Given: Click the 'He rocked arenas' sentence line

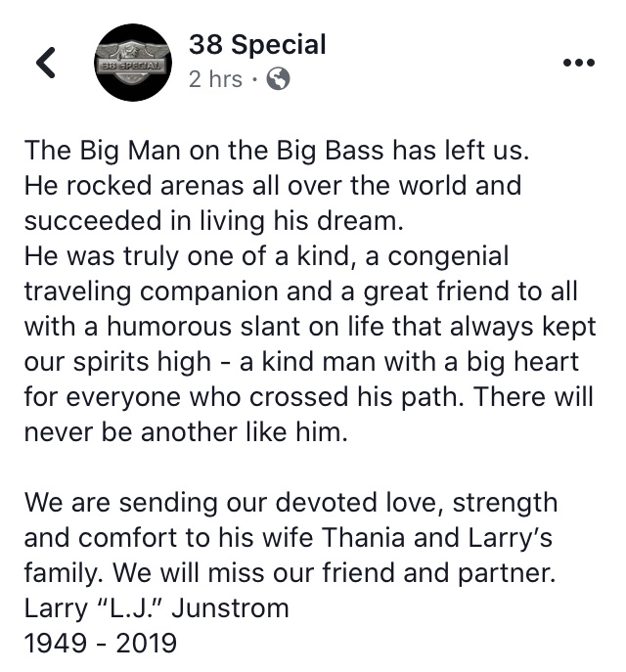Looking at the screenshot, I should pos(273,186).
